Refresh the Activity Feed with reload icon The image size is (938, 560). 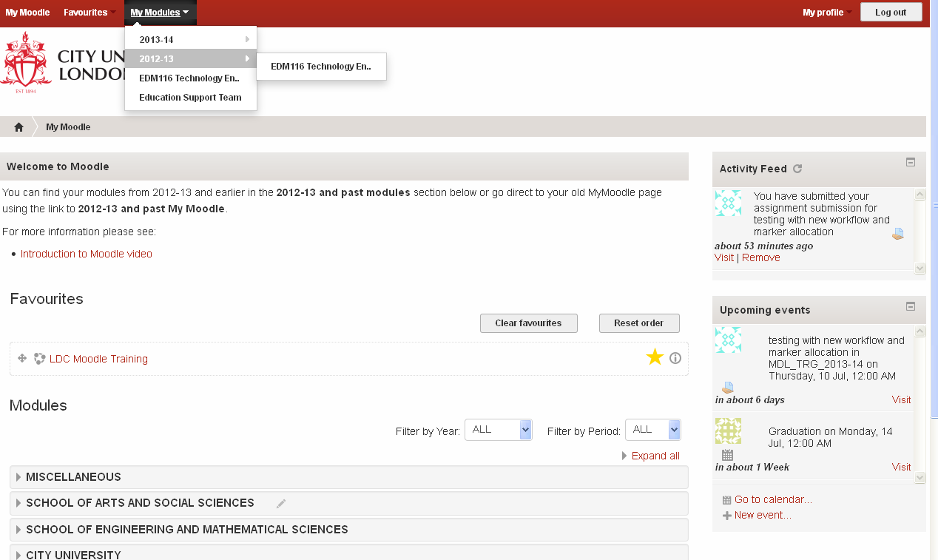[x=797, y=169]
